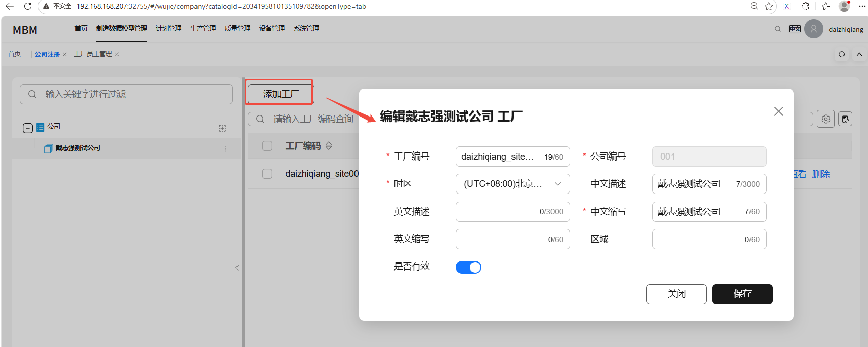The width and height of the screenshot is (868, 347).
Task: Open 制造数据模型管理 menu
Action: click(122, 28)
